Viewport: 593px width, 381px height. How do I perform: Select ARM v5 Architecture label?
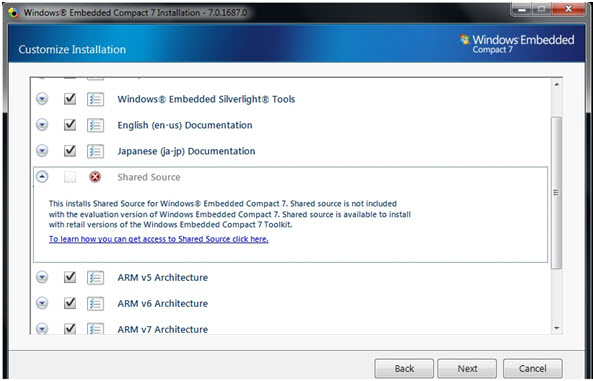pos(163,277)
